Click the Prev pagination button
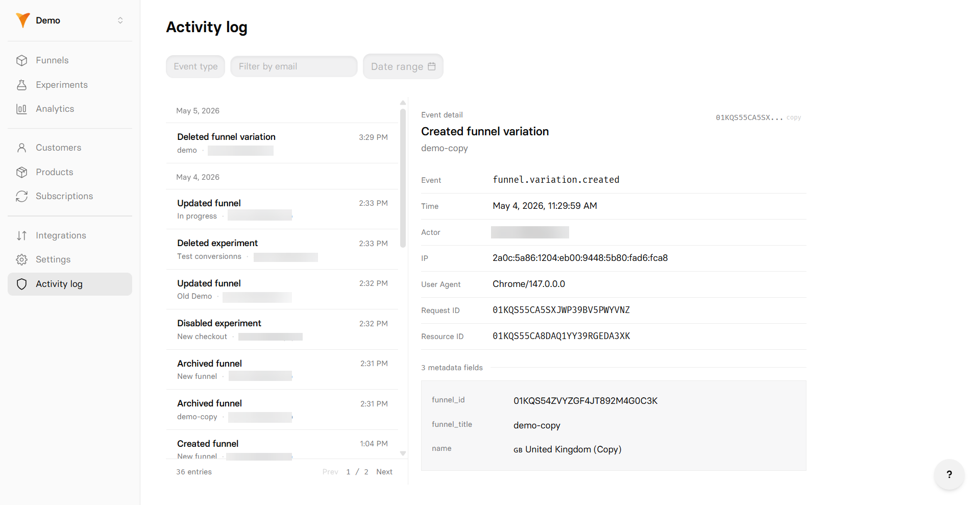980x505 pixels. tap(330, 472)
